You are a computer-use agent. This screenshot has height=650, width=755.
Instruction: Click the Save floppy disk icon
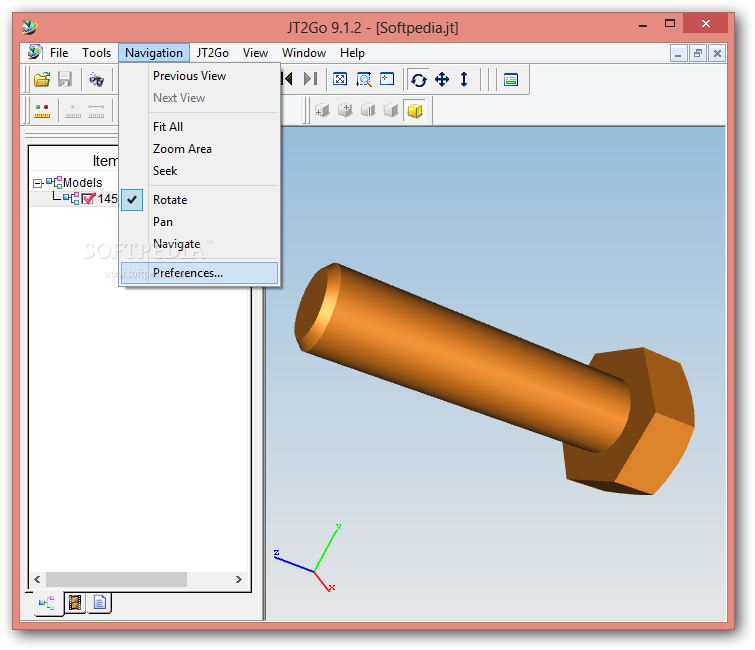point(65,79)
